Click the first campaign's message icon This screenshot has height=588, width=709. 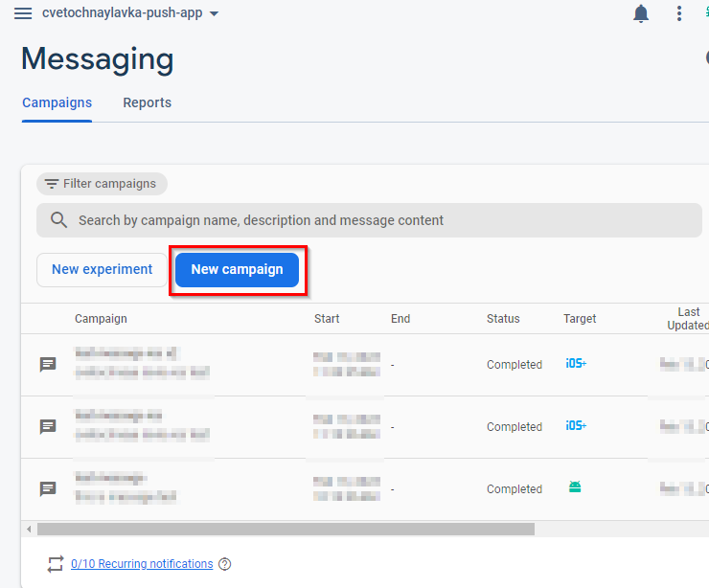[x=48, y=365]
